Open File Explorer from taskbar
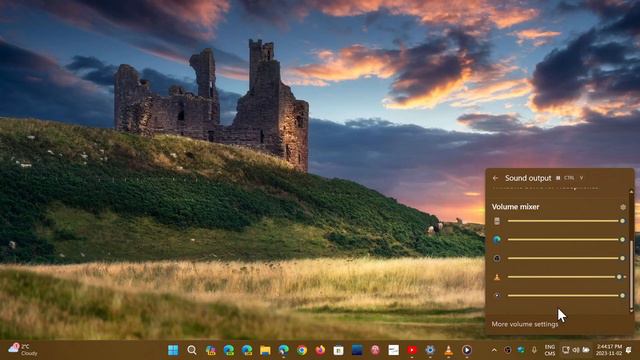 [265, 350]
